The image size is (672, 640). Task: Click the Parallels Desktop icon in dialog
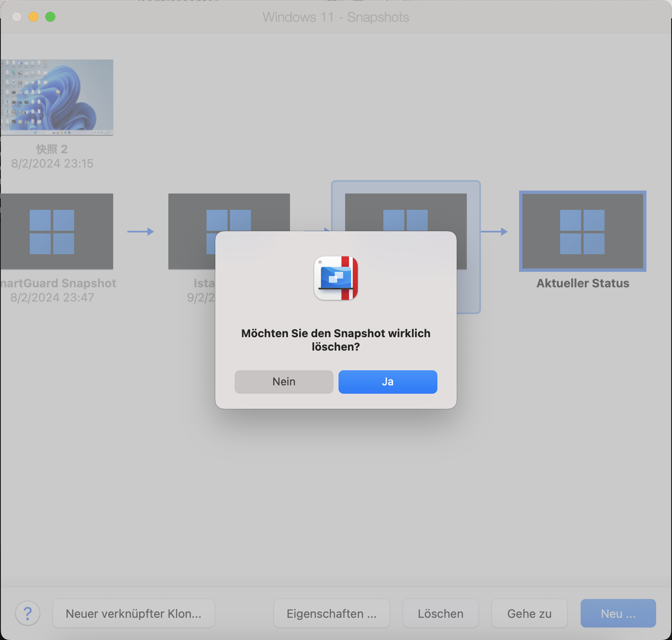tap(336, 278)
